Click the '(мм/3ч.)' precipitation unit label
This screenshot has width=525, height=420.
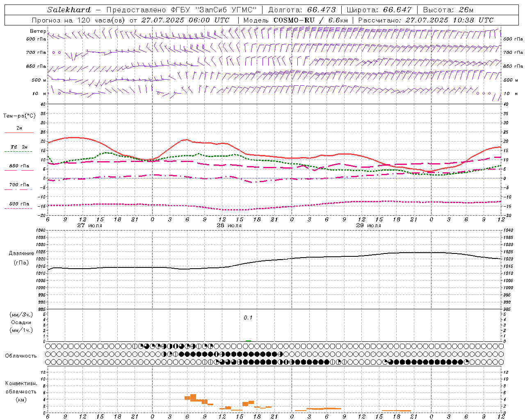21,315
